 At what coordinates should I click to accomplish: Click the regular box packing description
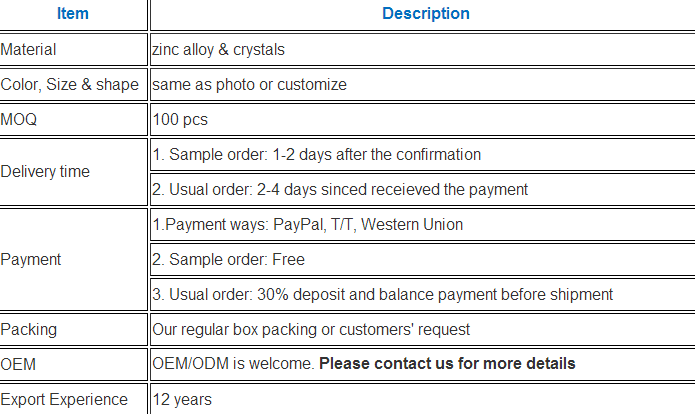pyautogui.click(x=311, y=329)
